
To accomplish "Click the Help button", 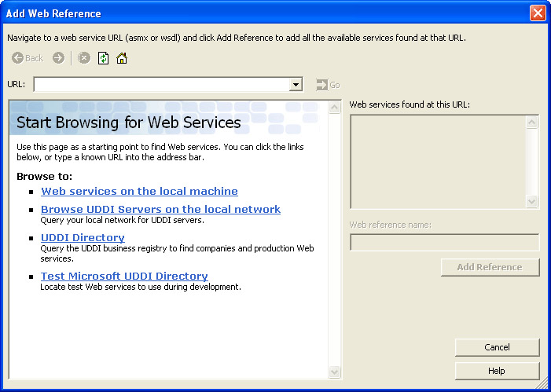I will tap(497, 371).
